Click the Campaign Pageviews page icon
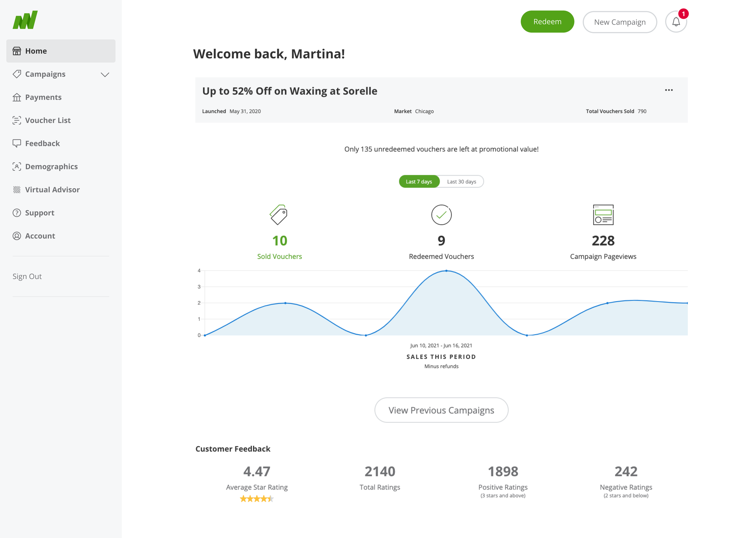756x538 pixels. (603, 215)
